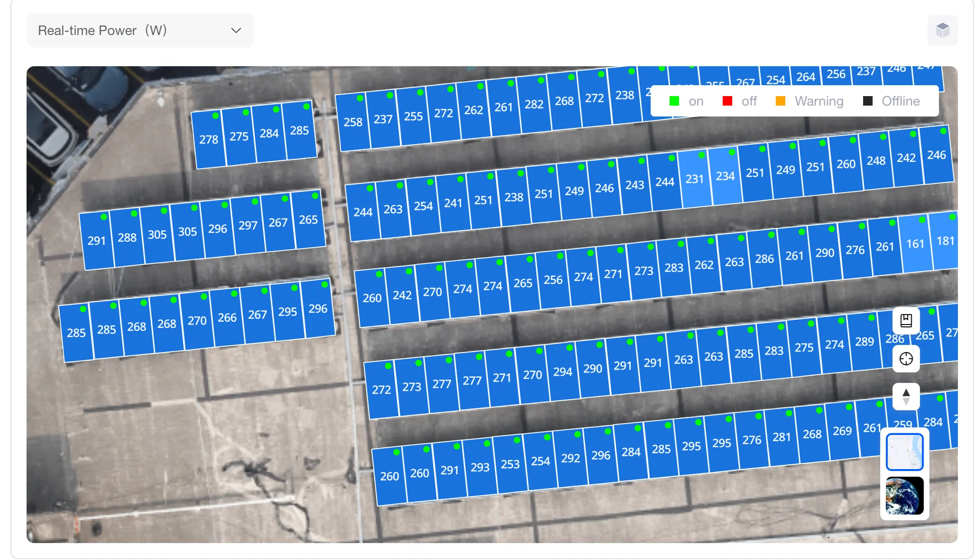Image resolution: width=975 pixels, height=560 pixels.
Task: Click the bookmark save-view icon
Action: (906, 321)
